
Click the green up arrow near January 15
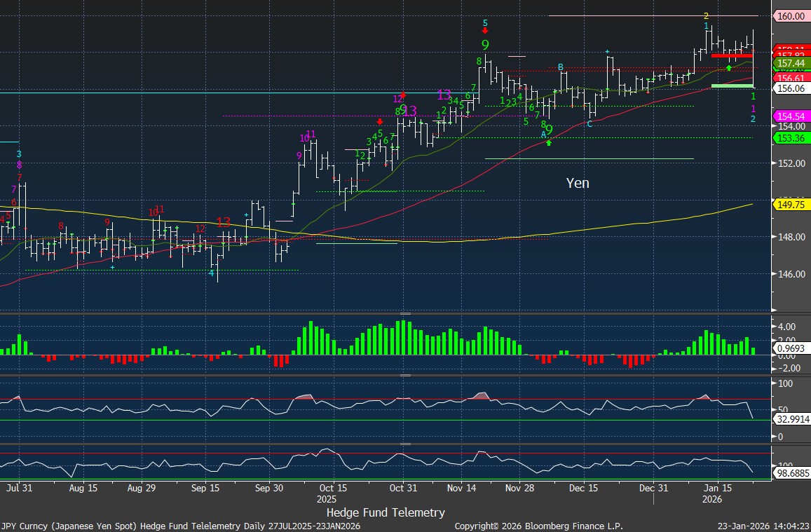click(729, 68)
